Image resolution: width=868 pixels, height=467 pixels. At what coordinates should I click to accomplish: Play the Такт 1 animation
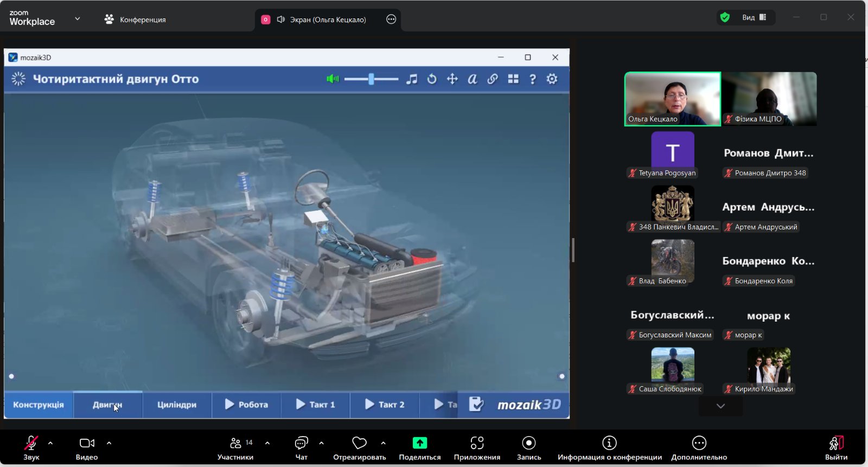[316, 405]
